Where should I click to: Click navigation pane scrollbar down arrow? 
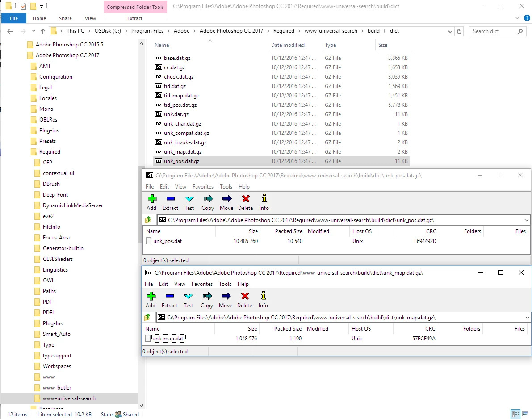tap(142, 405)
